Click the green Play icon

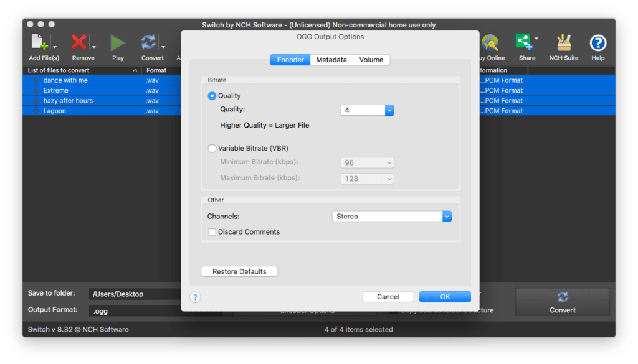[118, 43]
